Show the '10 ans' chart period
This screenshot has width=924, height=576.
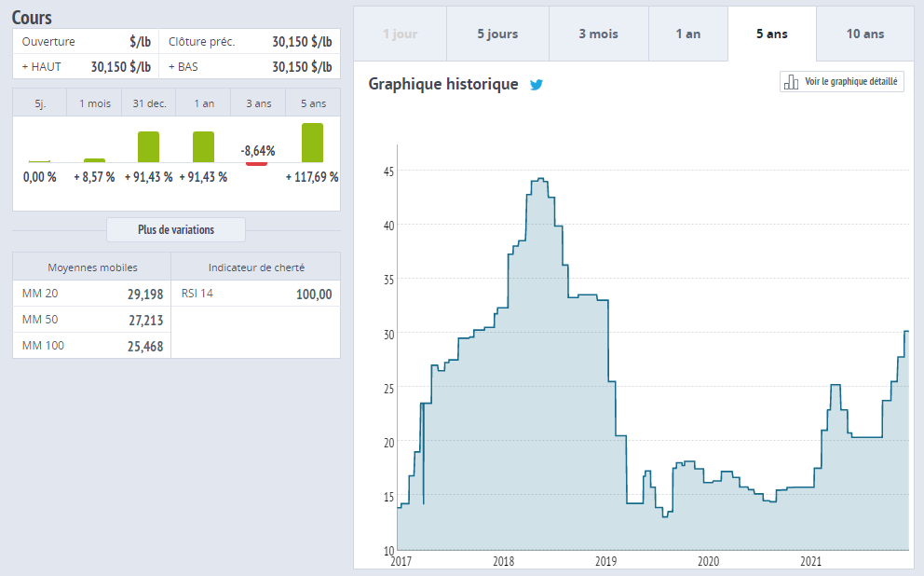click(x=865, y=34)
